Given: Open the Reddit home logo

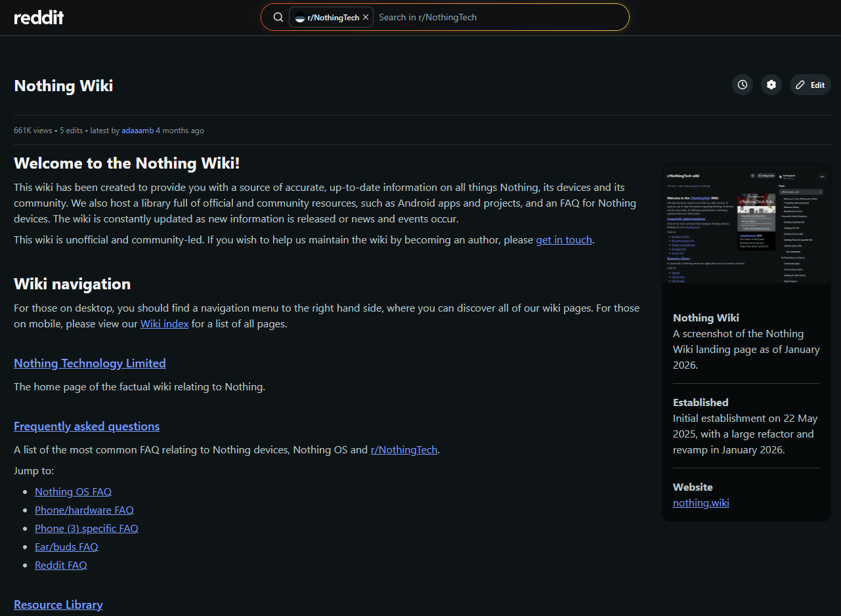Looking at the screenshot, I should point(39,18).
